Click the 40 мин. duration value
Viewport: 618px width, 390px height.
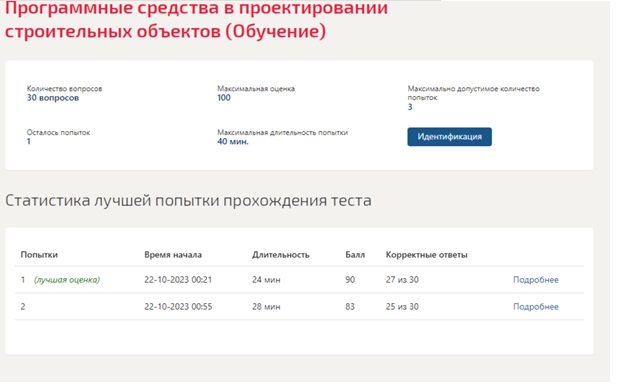pos(233,141)
